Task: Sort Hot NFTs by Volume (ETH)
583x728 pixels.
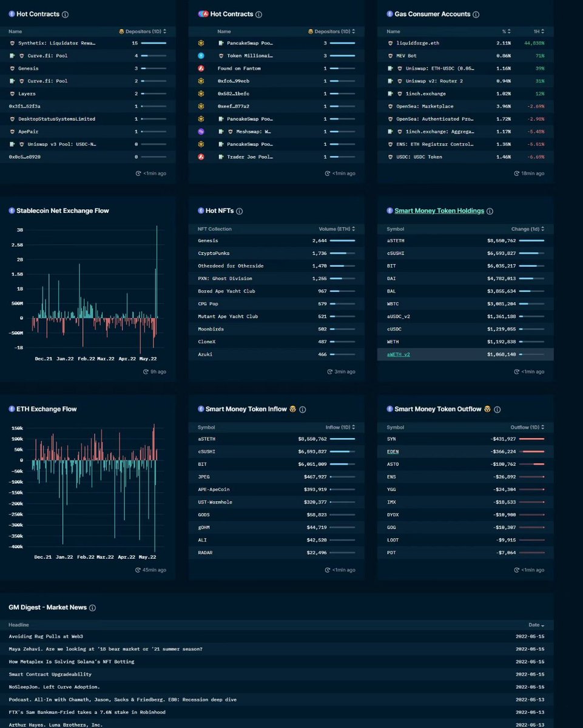Action: pos(337,229)
